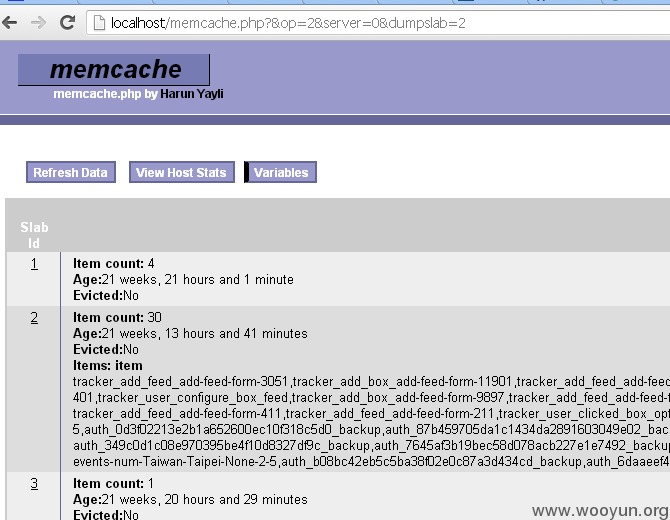Select text 'Item count: 4'

[x=114, y=264]
